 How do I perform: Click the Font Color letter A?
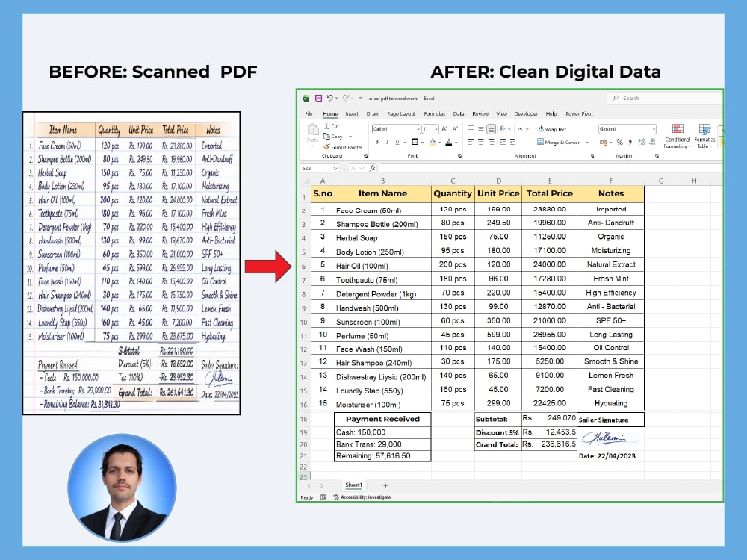click(448, 142)
